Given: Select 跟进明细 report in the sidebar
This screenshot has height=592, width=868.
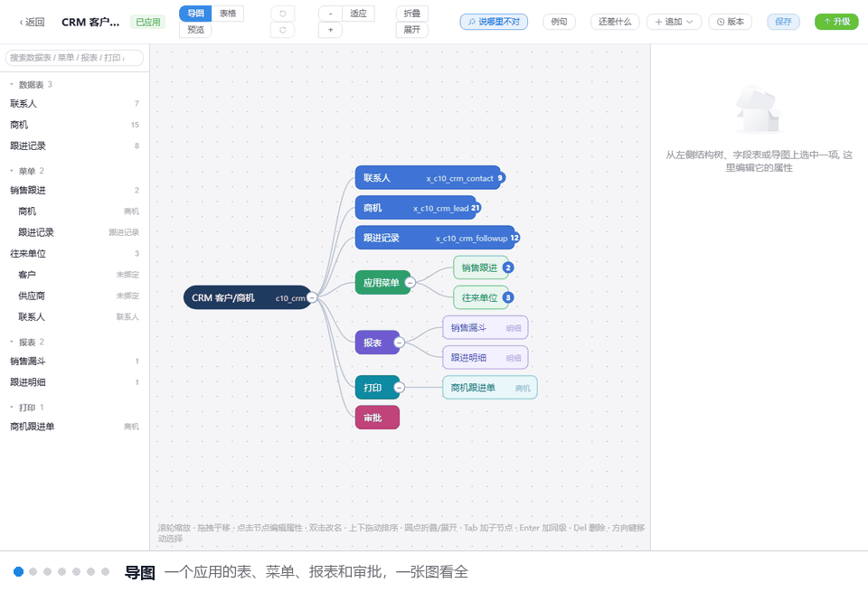Looking at the screenshot, I should tap(74, 381).
